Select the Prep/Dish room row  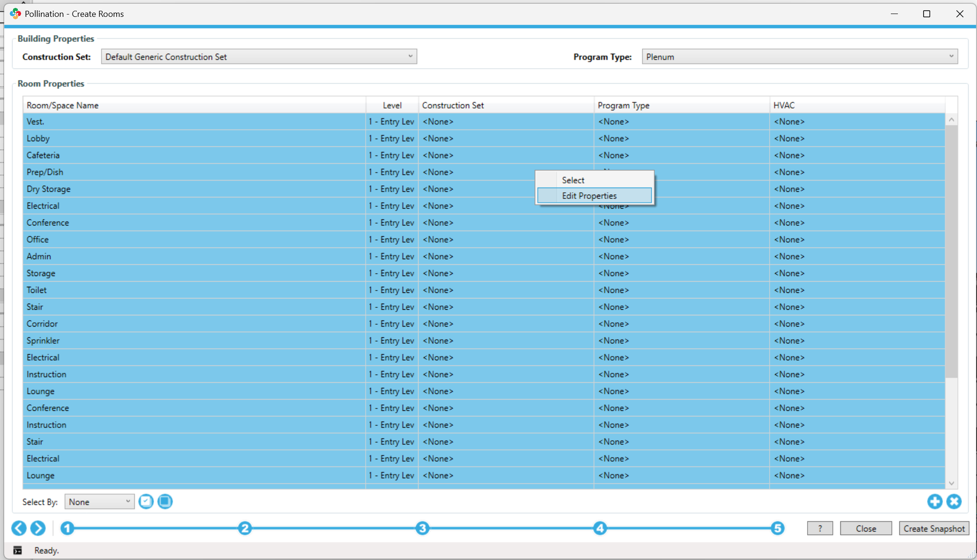coord(484,172)
